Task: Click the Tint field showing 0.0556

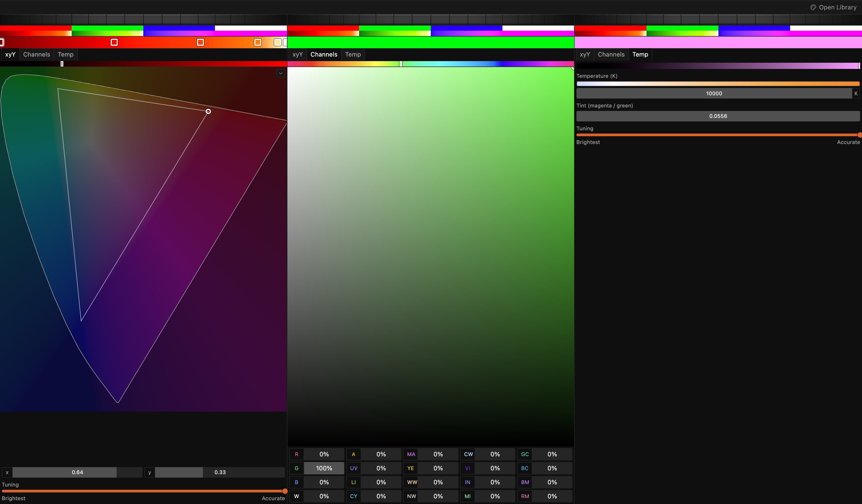Action: pyautogui.click(x=718, y=116)
